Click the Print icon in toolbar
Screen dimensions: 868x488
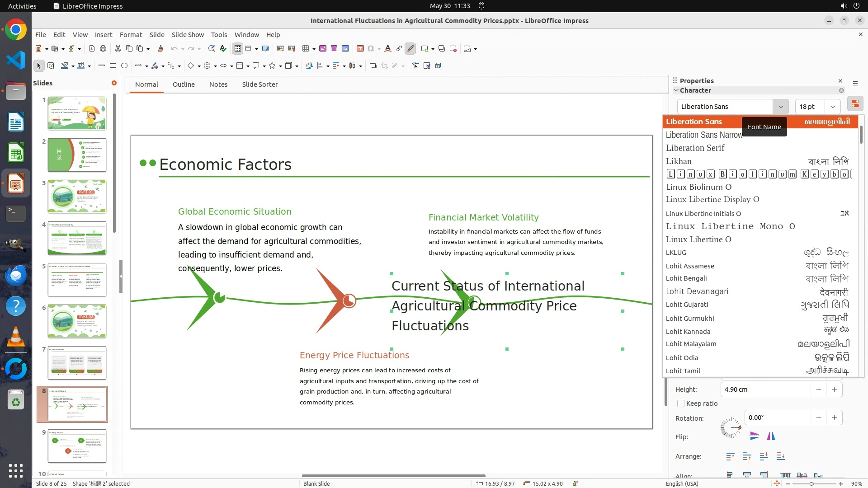point(103,49)
